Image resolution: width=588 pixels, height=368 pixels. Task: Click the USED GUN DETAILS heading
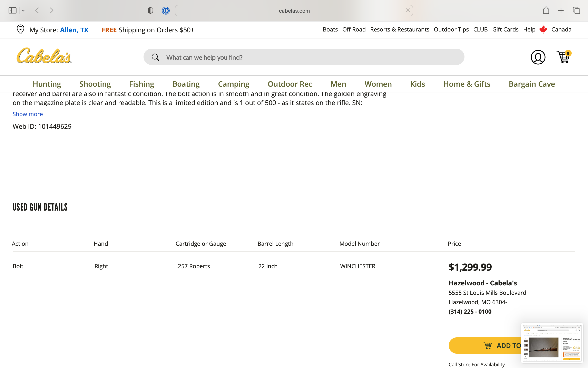point(40,207)
